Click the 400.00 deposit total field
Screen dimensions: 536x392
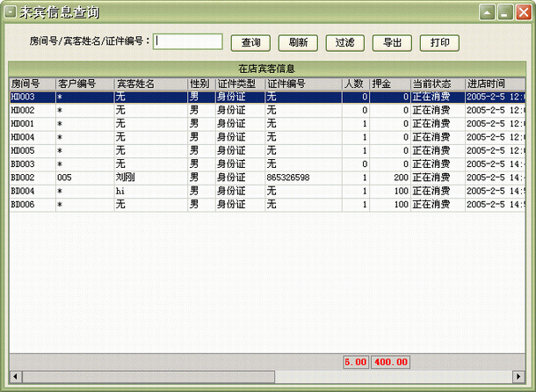[x=390, y=361]
